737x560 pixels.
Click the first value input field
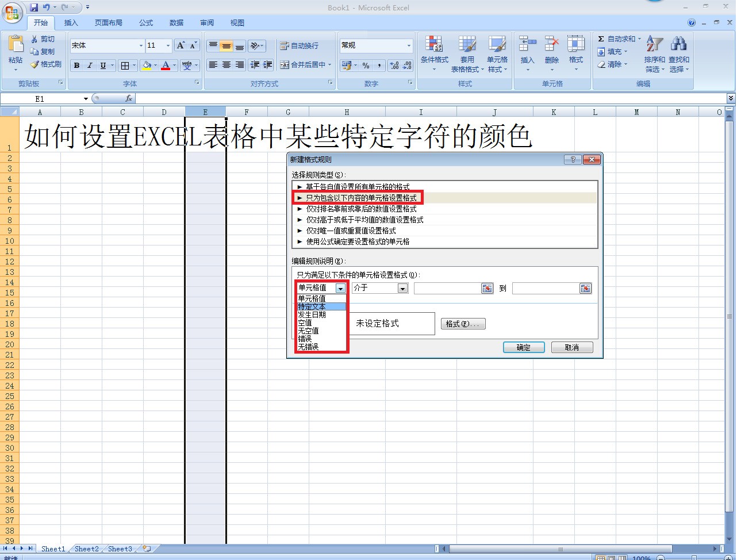tap(448, 288)
